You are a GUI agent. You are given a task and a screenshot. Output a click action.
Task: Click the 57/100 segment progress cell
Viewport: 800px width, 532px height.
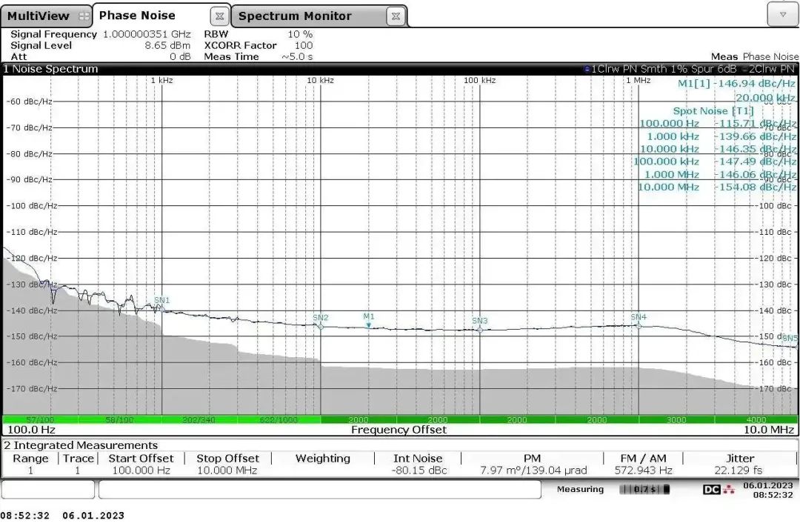coord(40,419)
